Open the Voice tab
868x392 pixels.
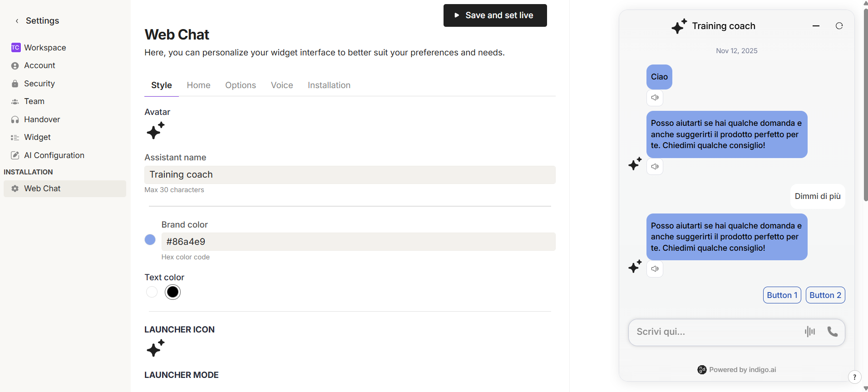point(281,85)
